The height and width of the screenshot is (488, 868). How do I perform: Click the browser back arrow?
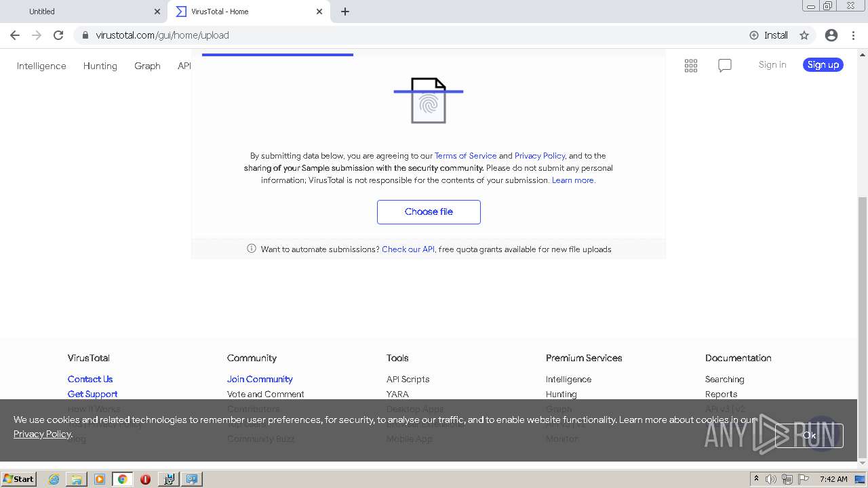coord(15,35)
